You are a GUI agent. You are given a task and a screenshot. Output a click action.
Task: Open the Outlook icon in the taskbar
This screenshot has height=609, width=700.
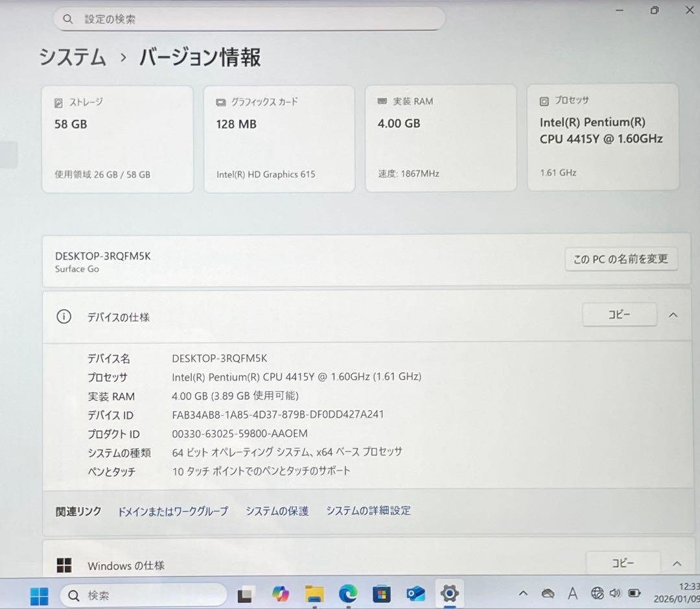tap(416, 595)
